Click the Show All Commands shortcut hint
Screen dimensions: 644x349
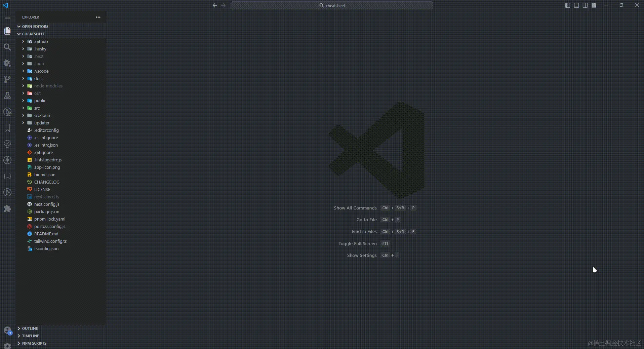coord(375,208)
